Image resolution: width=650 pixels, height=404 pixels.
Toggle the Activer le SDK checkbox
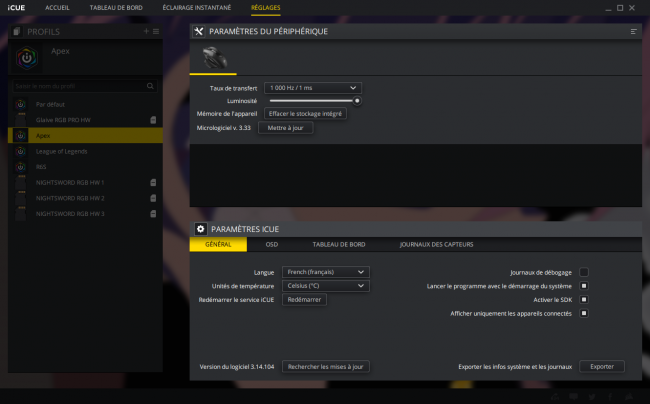tap(584, 300)
